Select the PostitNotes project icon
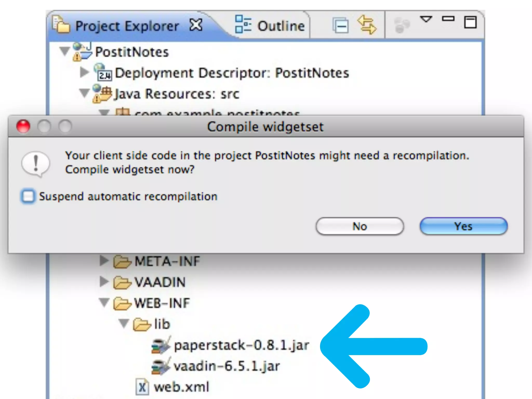 (82, 52)
